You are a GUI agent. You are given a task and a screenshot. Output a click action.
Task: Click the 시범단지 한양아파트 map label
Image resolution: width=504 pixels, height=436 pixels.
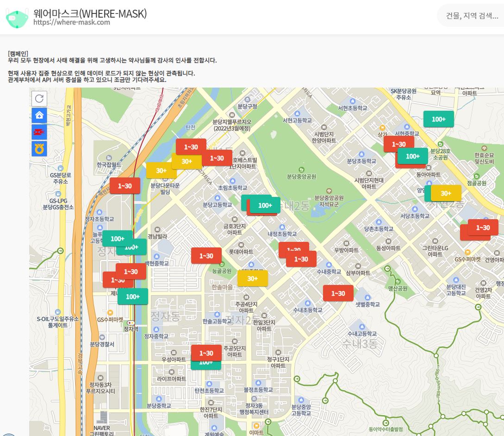[x=324, y=138]
